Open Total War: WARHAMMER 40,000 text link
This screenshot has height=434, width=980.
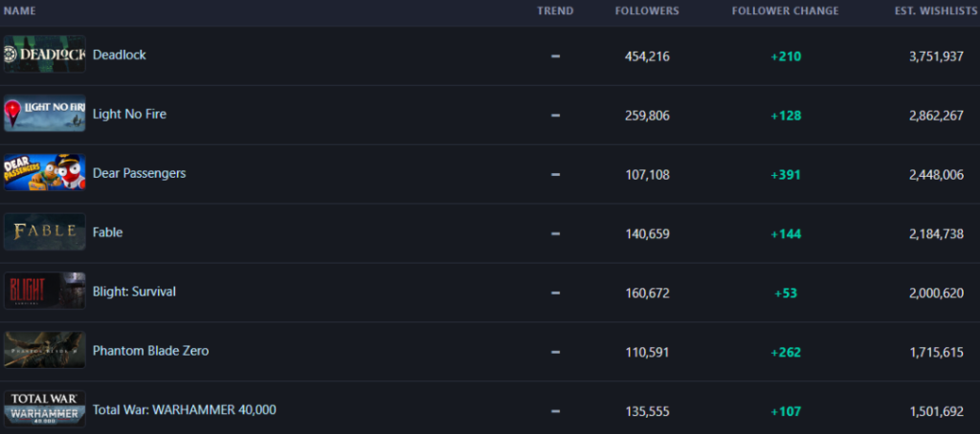click(185, 410)
